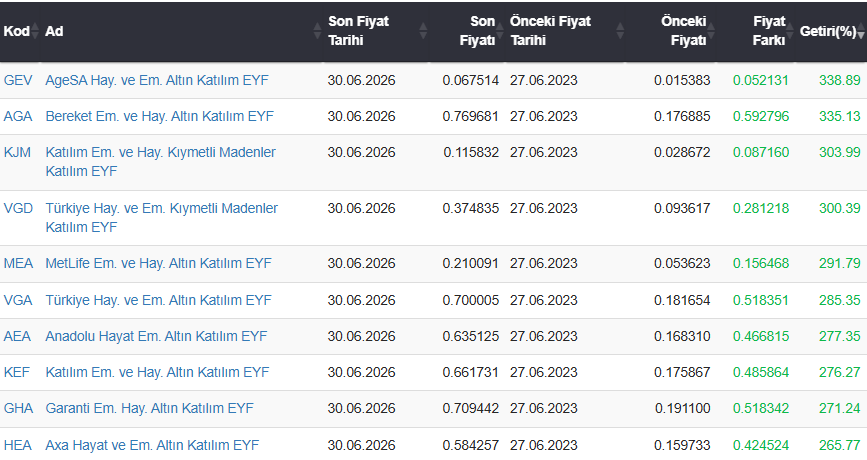Select return value 265.77
The image size is (867, 460).
tap(839, 445)
